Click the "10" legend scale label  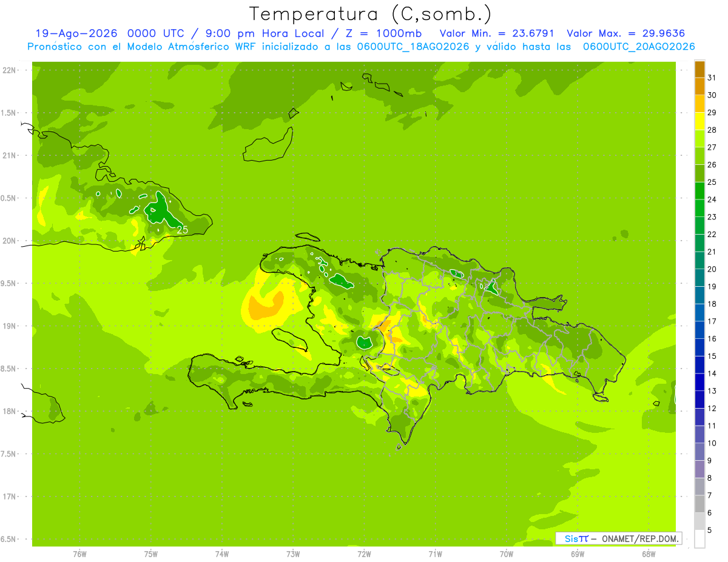pos(712,443)
